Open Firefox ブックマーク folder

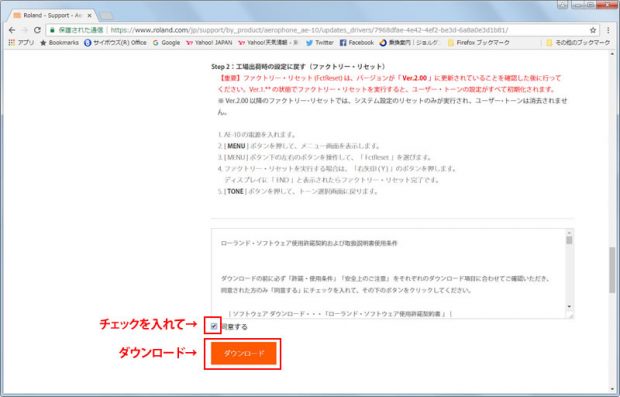(x=478, y=42)
